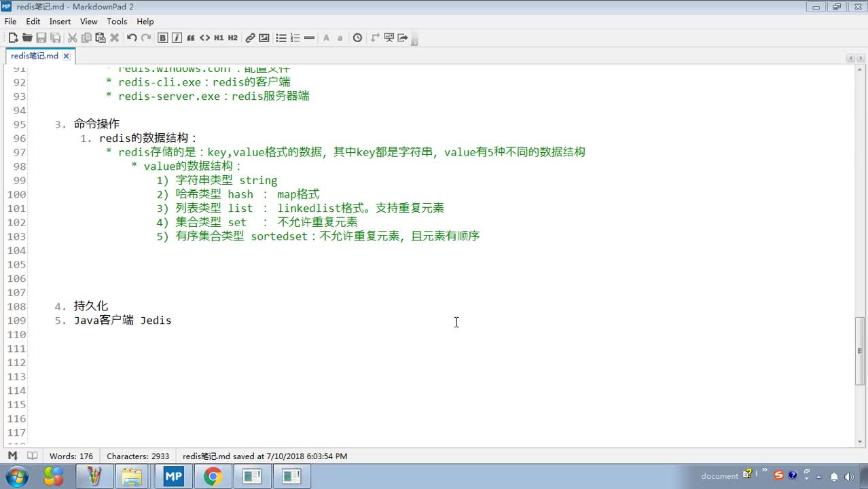Insert horizontal rule

click(309, 38)
